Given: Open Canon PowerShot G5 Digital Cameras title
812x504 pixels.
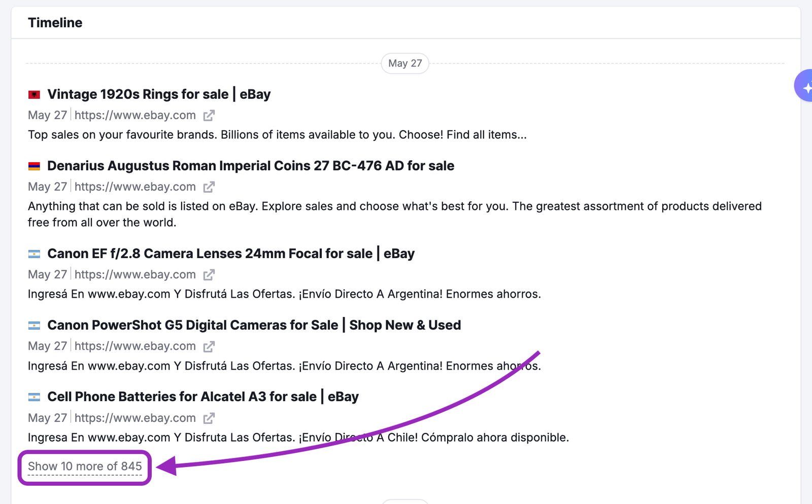Looking at the screenshot, I should 254,325.
